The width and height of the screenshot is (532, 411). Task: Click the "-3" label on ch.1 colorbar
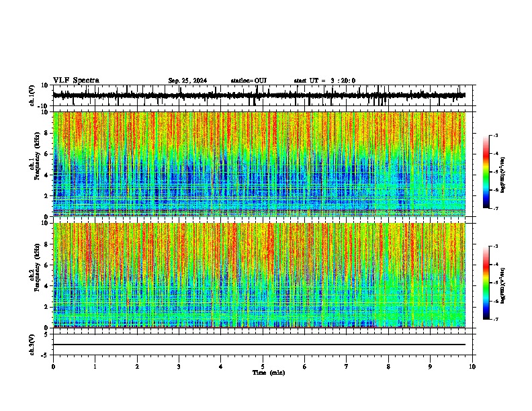click(495, 135)
